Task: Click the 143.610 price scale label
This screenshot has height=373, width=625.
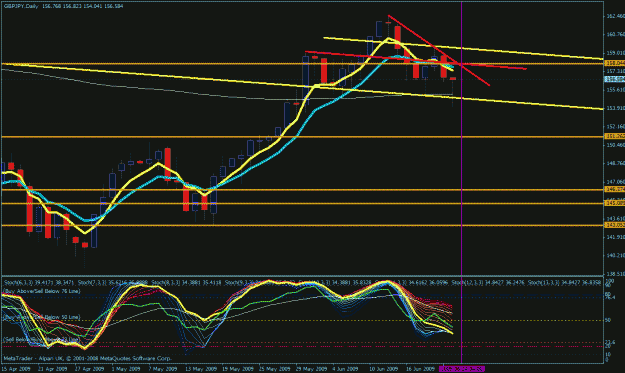Action: pyautogui.click(x=615, y=218)
